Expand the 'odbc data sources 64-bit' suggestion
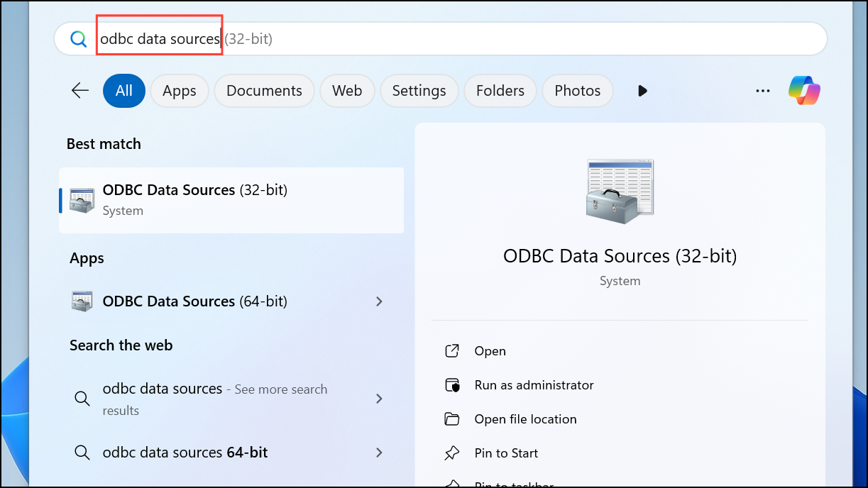The height and width of the screenshot is (488, 868). coord(380,452)
